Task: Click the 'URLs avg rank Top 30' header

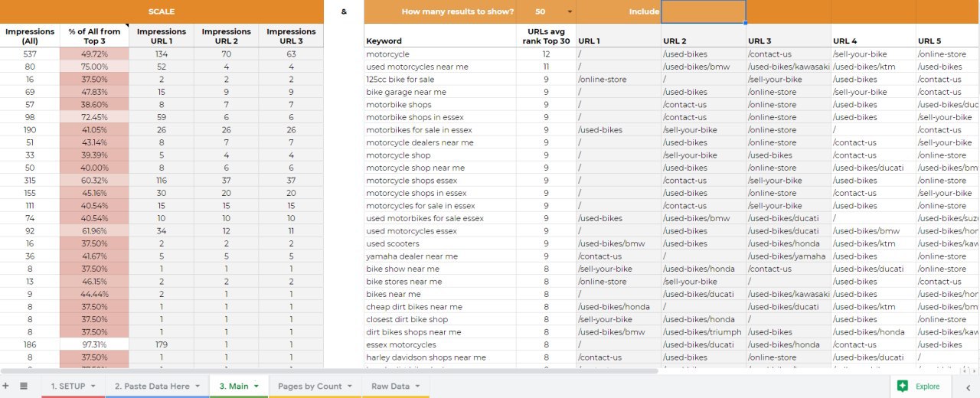Action: click(546, 36)
